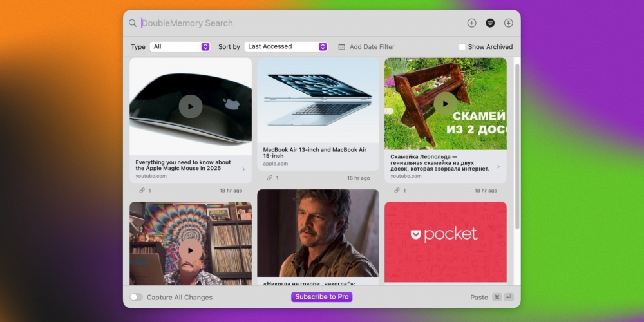
Task: Click 18 hr ago under MacBook Air card
Action: tap(358, 178)
